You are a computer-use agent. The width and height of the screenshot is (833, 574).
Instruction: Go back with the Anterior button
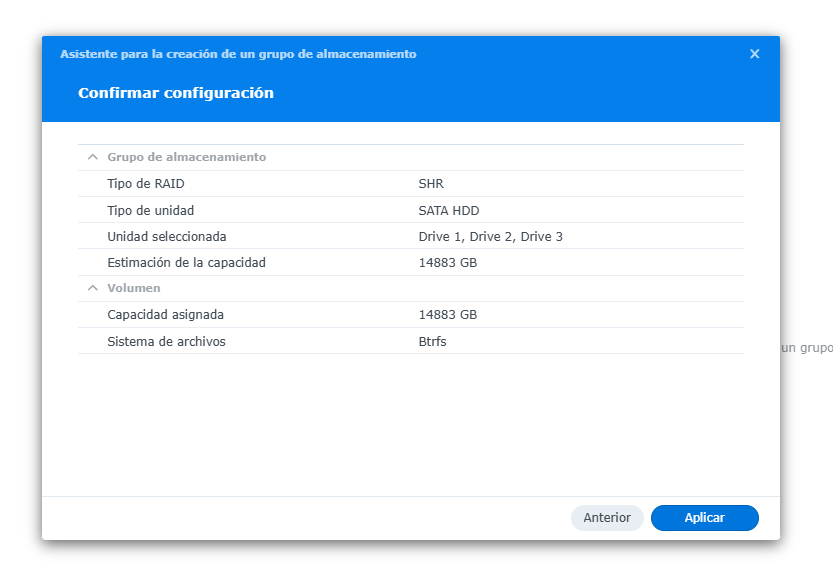[607, 518]
